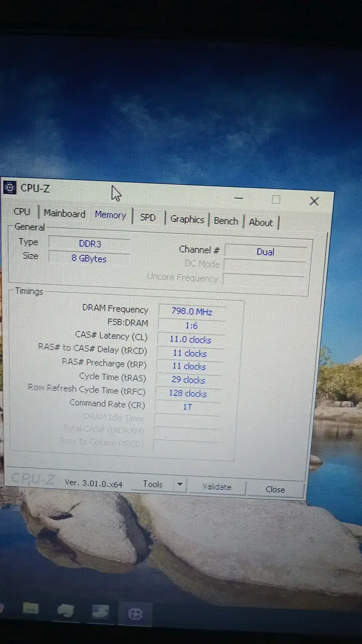The height and width of the screenshot is (644, 362).
Task: Click the Tools button
Action: 152,484
